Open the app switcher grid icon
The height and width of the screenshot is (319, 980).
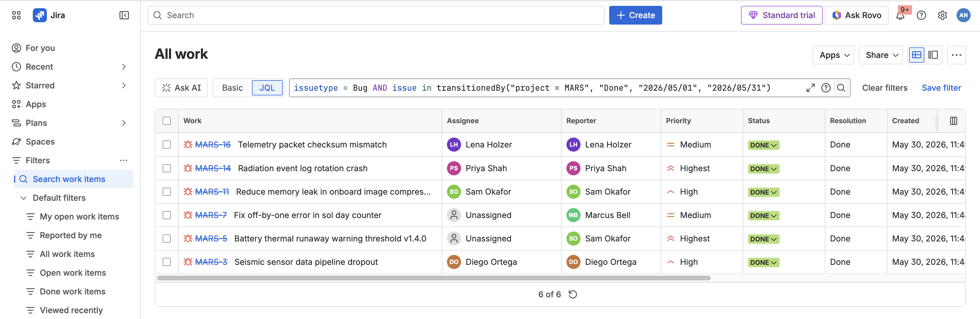[16, 15]
